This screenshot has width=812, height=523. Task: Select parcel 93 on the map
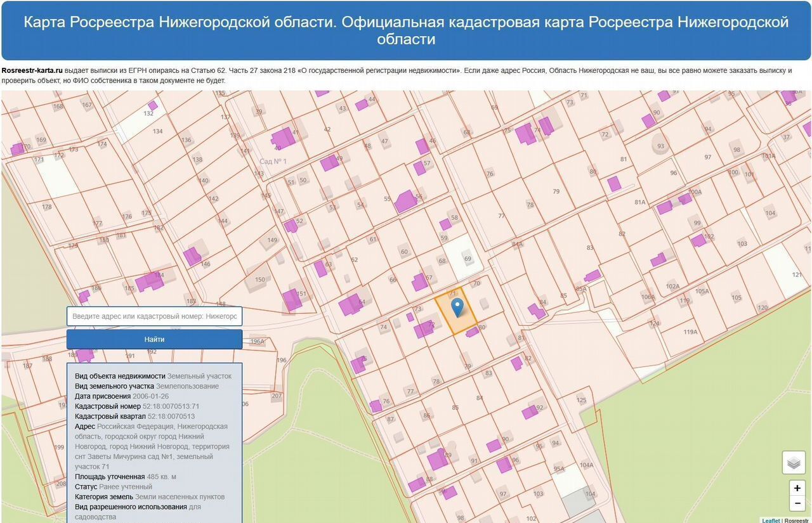coord(660,146)
